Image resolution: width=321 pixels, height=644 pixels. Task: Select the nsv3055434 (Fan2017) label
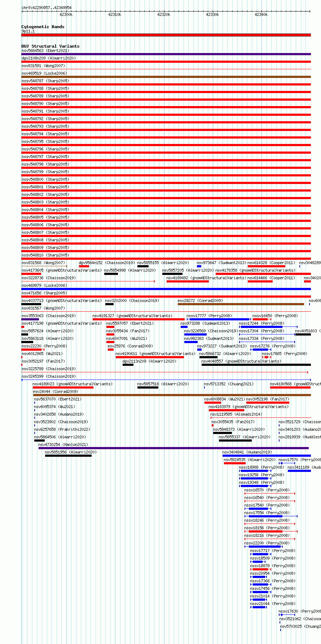tap(128, 331)
